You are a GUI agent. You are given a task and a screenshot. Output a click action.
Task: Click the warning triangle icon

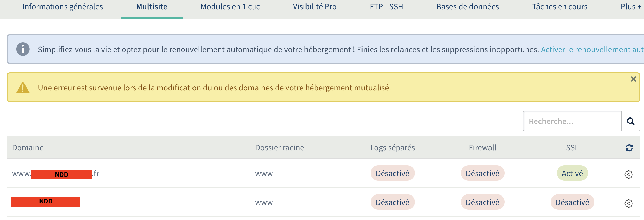coord(23,88)
